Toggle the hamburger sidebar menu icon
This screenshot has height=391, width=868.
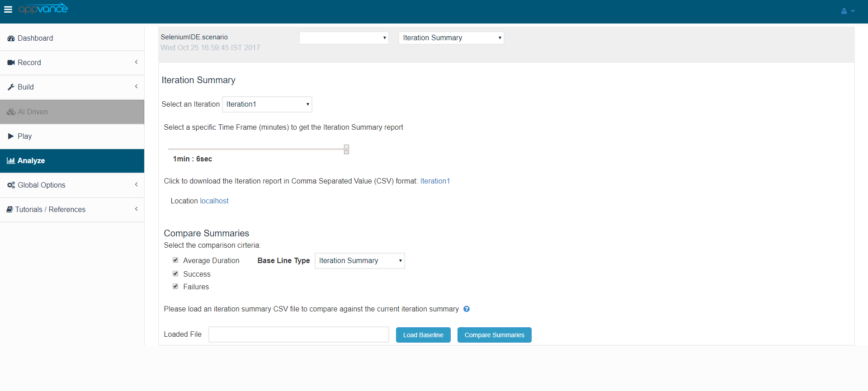click(x=8, y=9)
